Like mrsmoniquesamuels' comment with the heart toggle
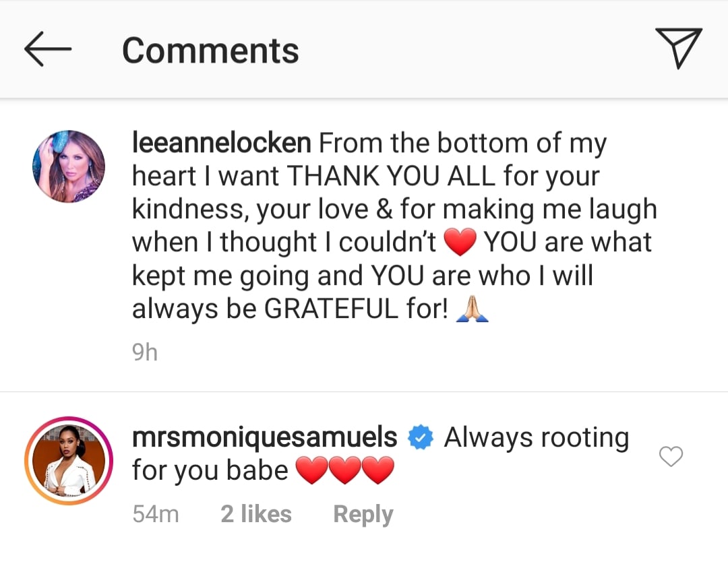 click(671, 457)
